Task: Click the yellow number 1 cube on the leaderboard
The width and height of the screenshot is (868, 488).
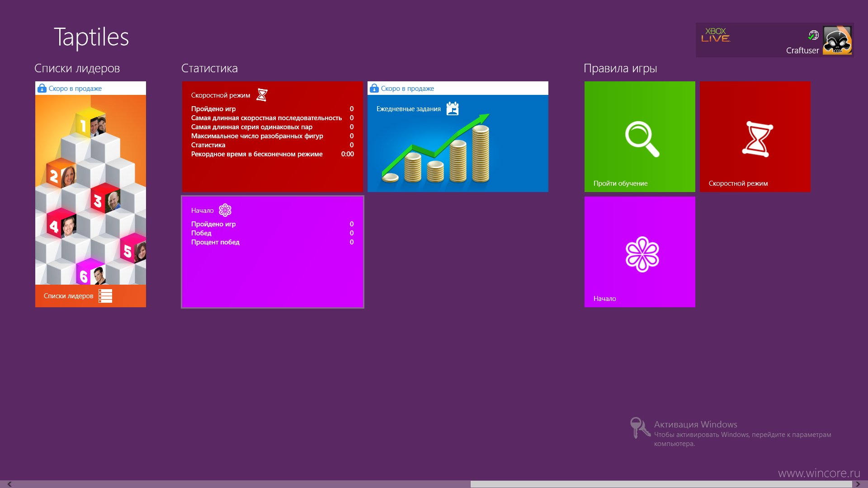Action: [x=90, y=122]
